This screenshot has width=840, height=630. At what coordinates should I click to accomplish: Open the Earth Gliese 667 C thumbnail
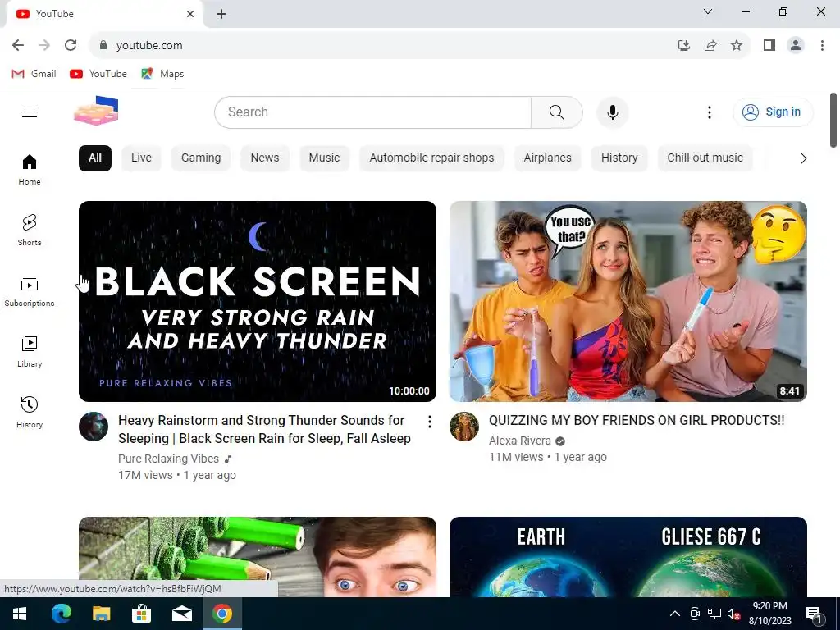[x=628, y=557]
